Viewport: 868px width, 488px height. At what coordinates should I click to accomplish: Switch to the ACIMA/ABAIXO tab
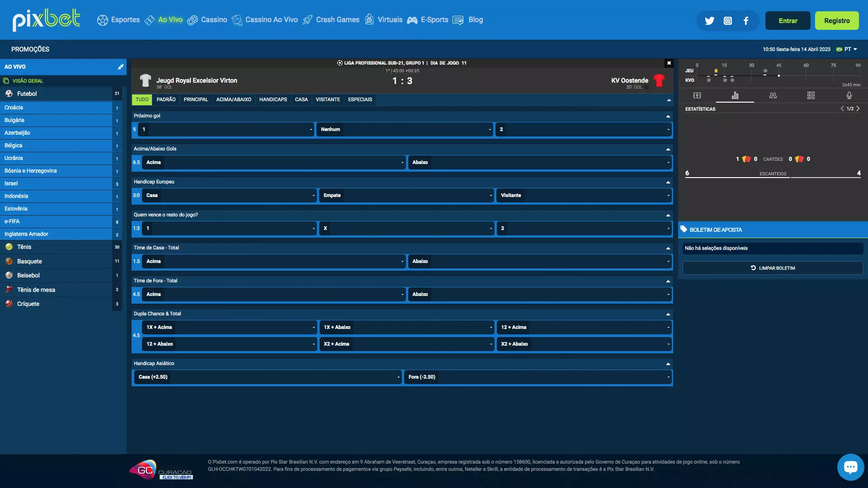click(x=234, y=99)
